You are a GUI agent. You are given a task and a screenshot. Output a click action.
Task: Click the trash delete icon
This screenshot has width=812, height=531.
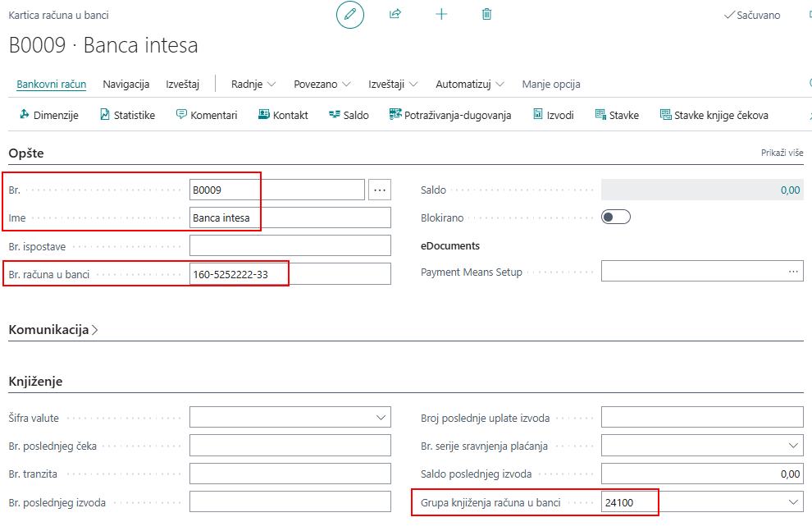pyautogui.click(x=487, y=15)
